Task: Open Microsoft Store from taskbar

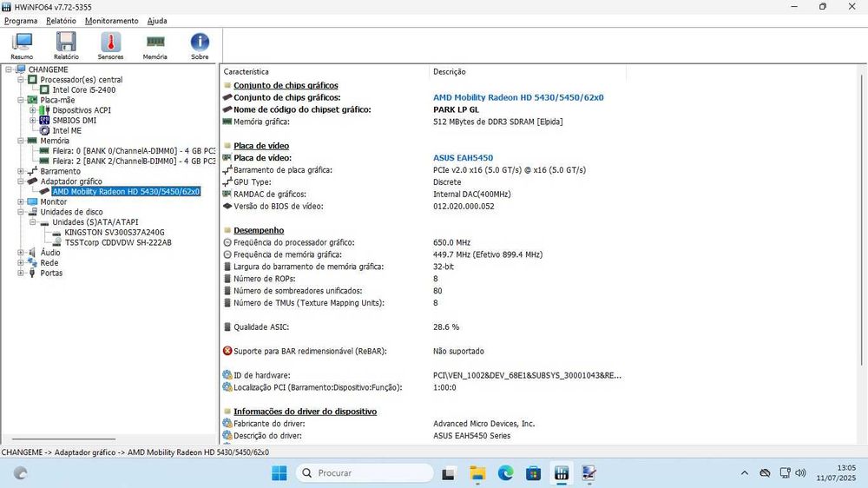Action: click(533, 473)
